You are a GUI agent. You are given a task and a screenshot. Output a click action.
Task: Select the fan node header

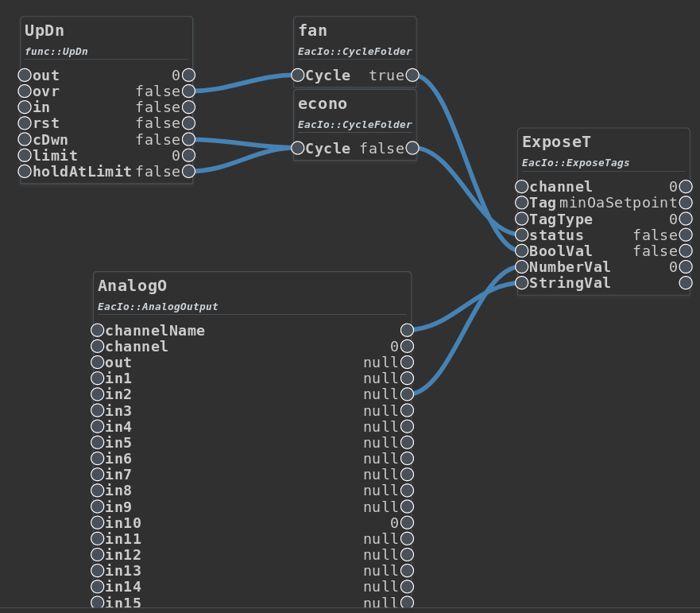311,30
